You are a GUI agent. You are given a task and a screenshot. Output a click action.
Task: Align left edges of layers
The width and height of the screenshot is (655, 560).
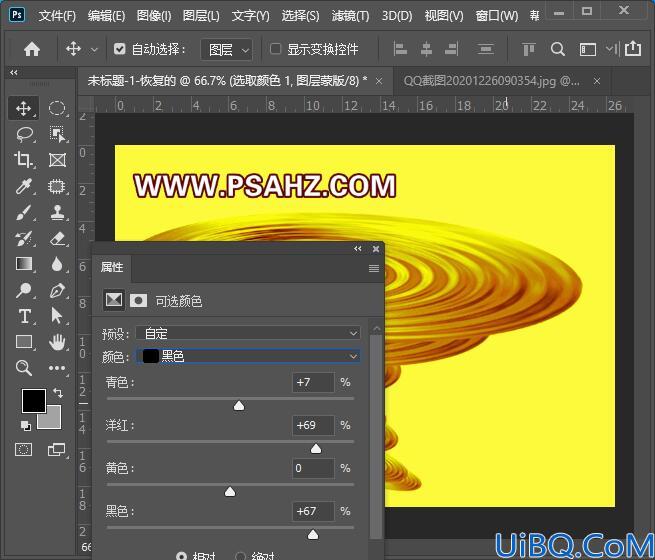(x=400, y=49)
